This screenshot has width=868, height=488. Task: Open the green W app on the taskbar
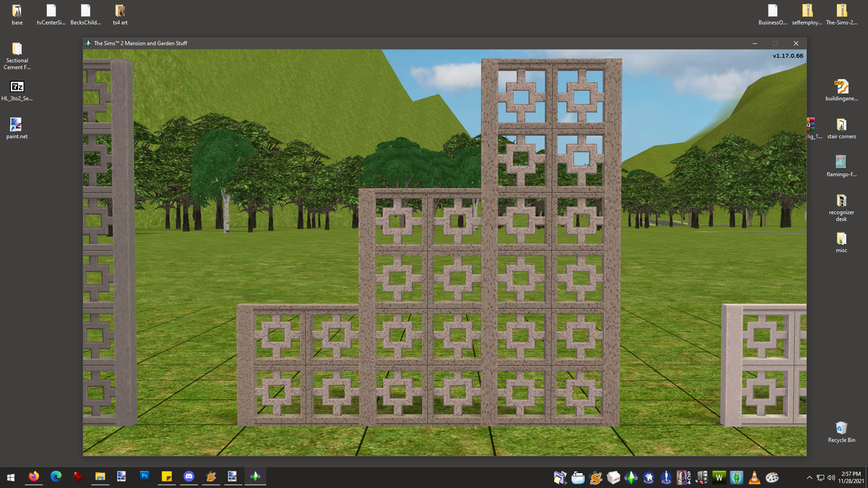[719, 477]
